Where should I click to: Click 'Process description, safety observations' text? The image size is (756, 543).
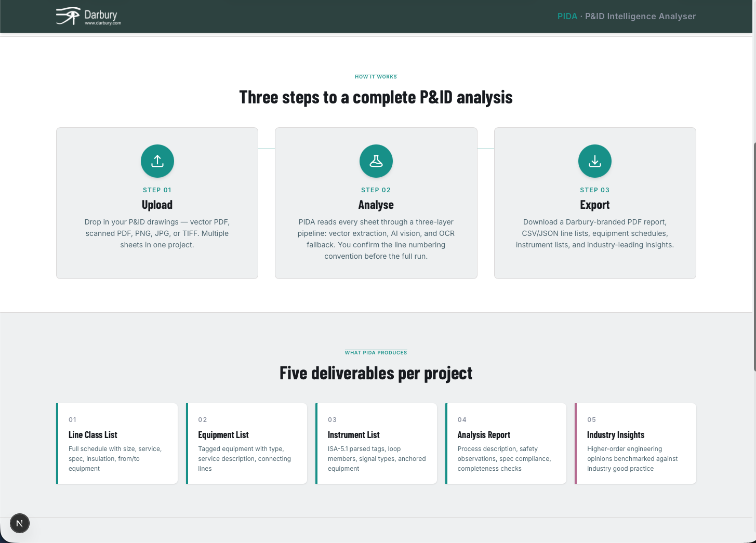[505, 459]
